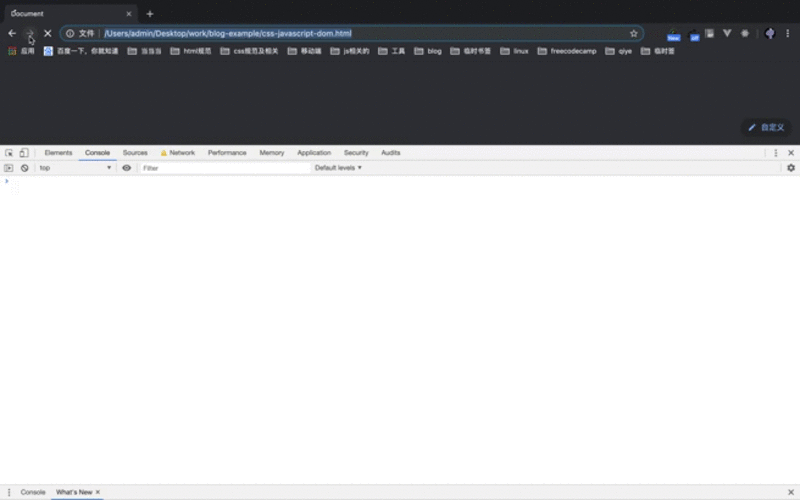Switch to the Security tab
The image size is (800, 500).
(x=356, y=153)
